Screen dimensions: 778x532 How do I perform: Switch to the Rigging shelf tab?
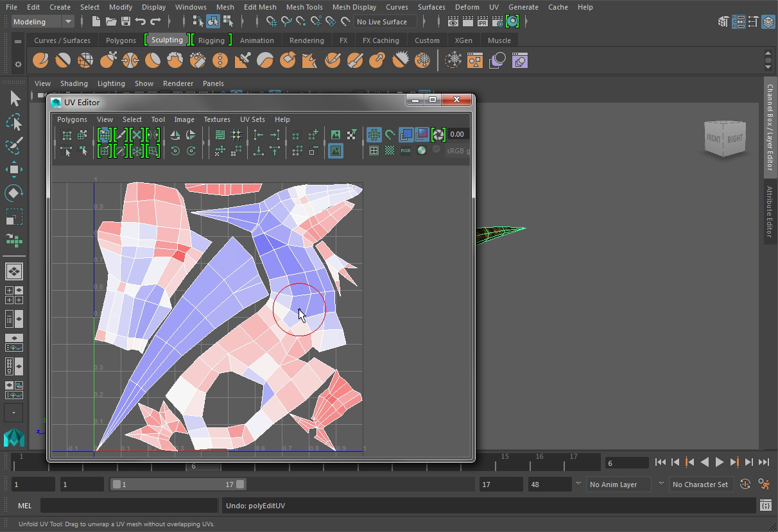coord(211,40)
